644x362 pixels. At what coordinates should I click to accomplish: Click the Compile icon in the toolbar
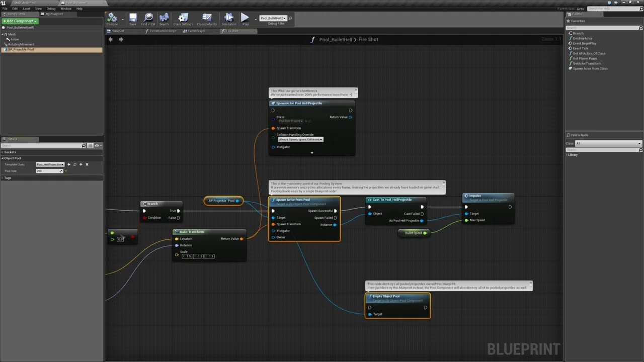click(x=112, y=19)
